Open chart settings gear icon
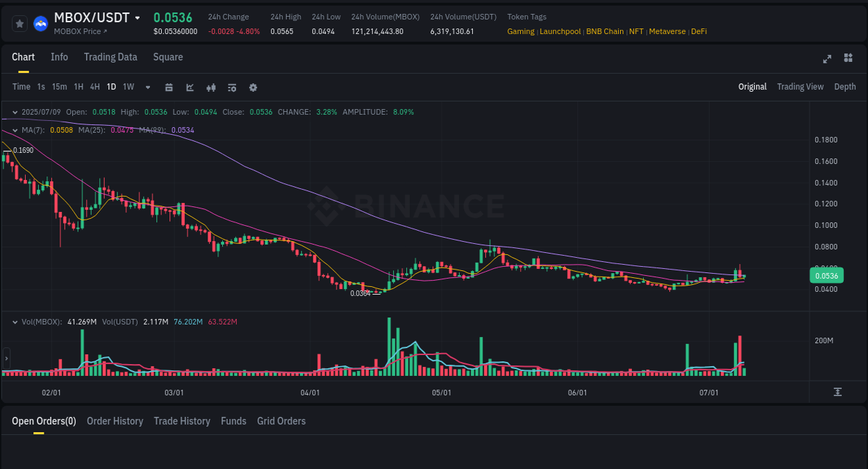 click(253, 87)
